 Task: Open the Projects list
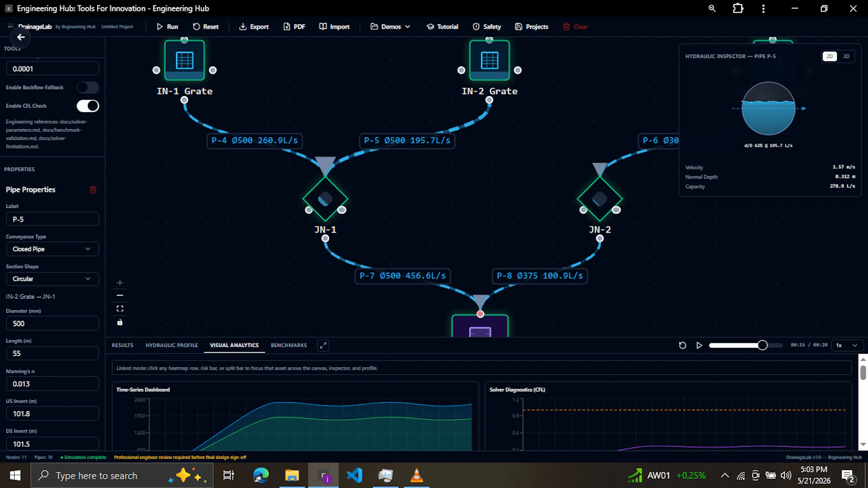pos(532,27)
